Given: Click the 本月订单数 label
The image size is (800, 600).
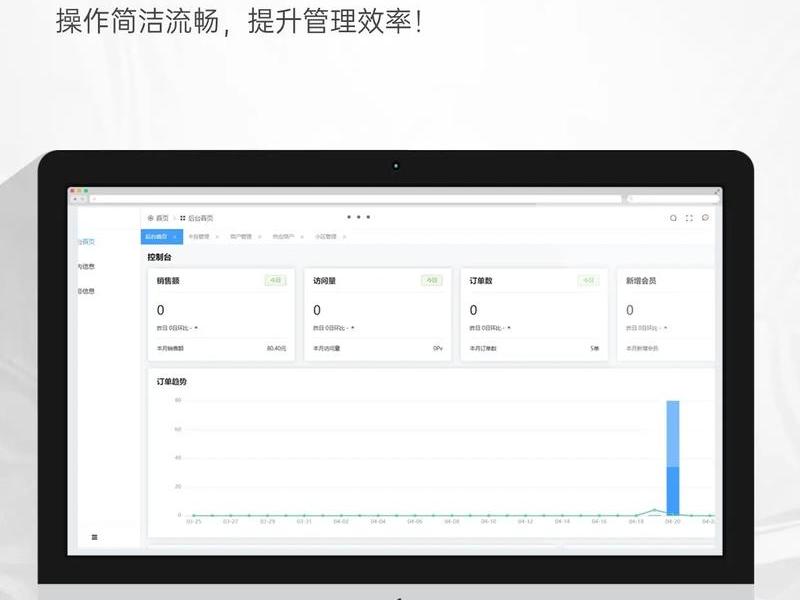Looking at the screenshot, I should (x=483, y=348).
